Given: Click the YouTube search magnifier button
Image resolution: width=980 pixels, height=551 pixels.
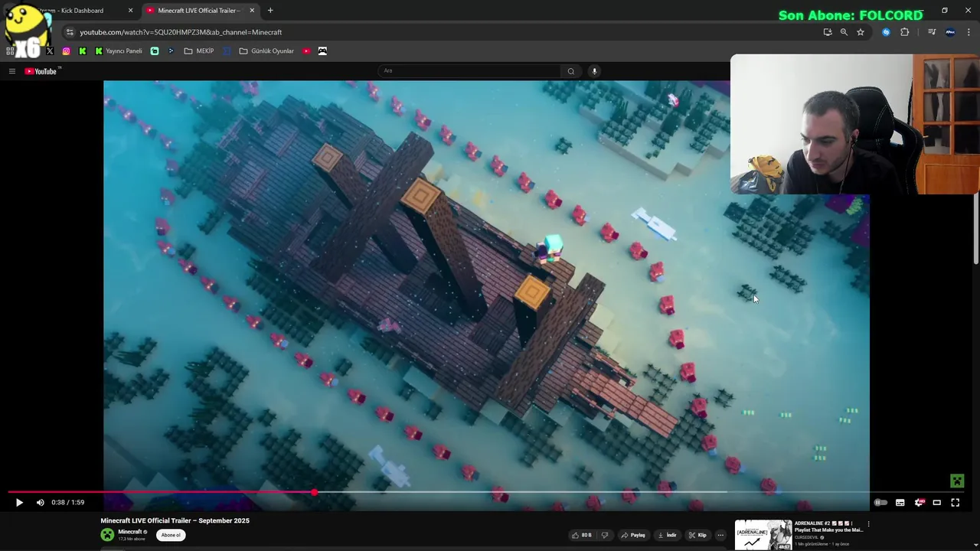Looking at the screenshot, I should coord(571,71).
